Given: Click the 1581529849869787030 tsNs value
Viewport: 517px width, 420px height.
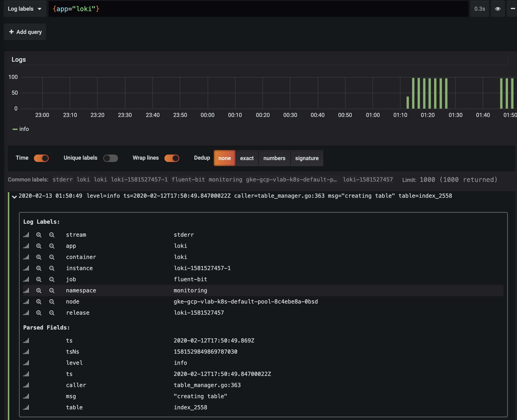Looking at the screenshot, I should tap(205, 352).
